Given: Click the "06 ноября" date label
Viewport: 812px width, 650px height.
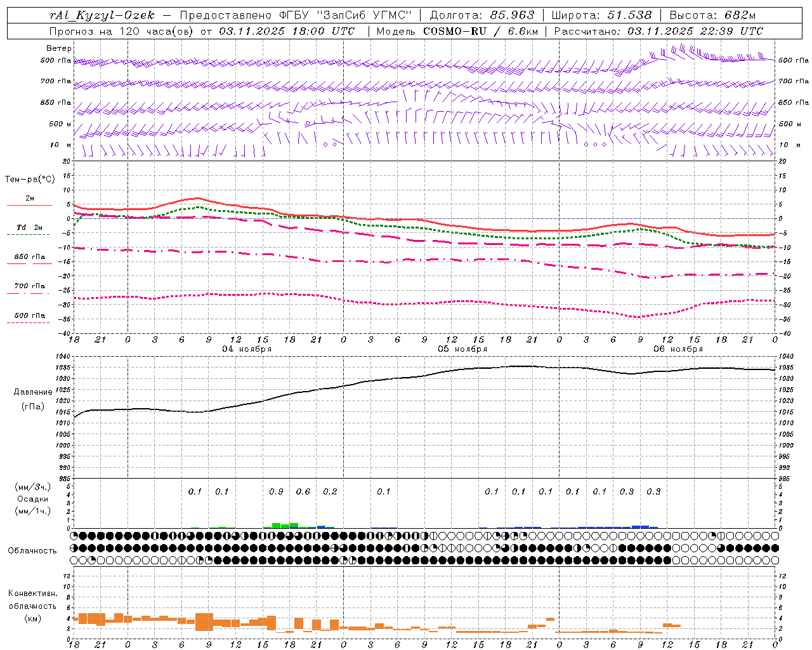Looking at the screenshot, I should (x=678, y=349).
